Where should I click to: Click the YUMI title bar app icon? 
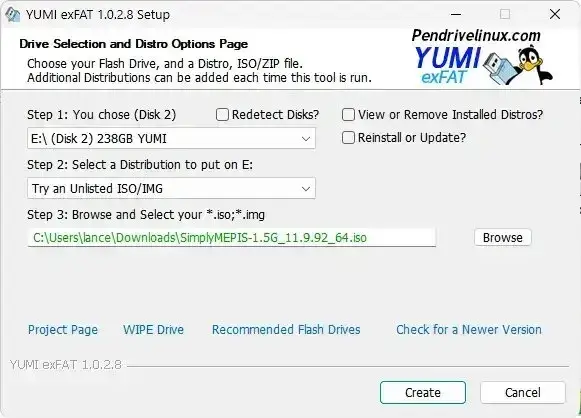pos(12,15)
